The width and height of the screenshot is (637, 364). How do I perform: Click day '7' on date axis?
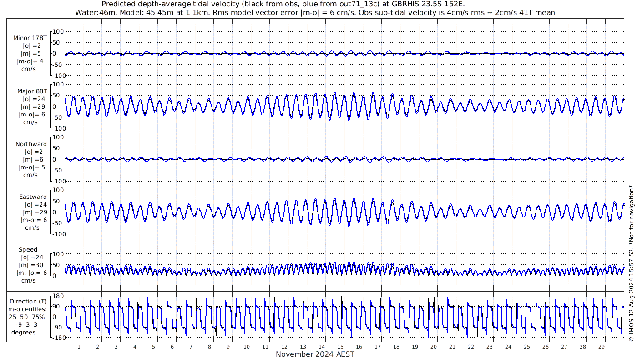[191, 347]
